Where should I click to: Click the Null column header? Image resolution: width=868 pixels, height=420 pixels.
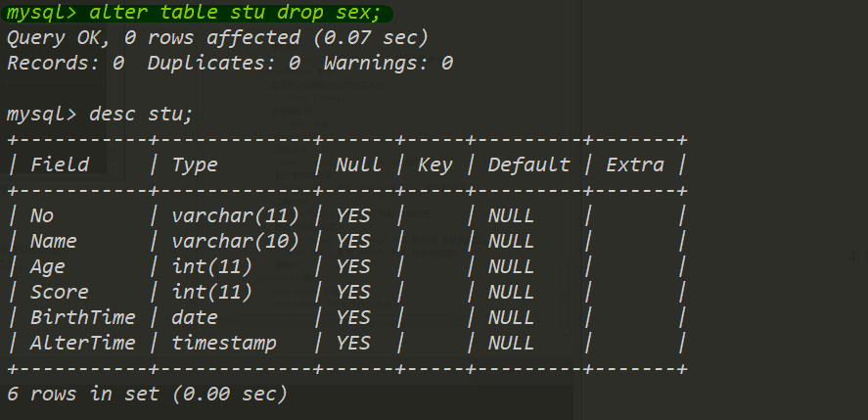358,164
